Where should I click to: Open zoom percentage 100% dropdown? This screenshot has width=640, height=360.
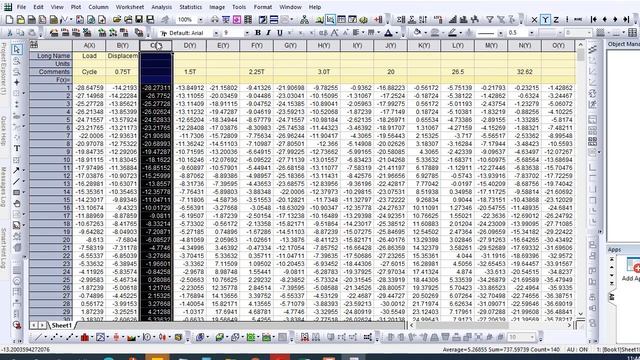click(200, 20)
